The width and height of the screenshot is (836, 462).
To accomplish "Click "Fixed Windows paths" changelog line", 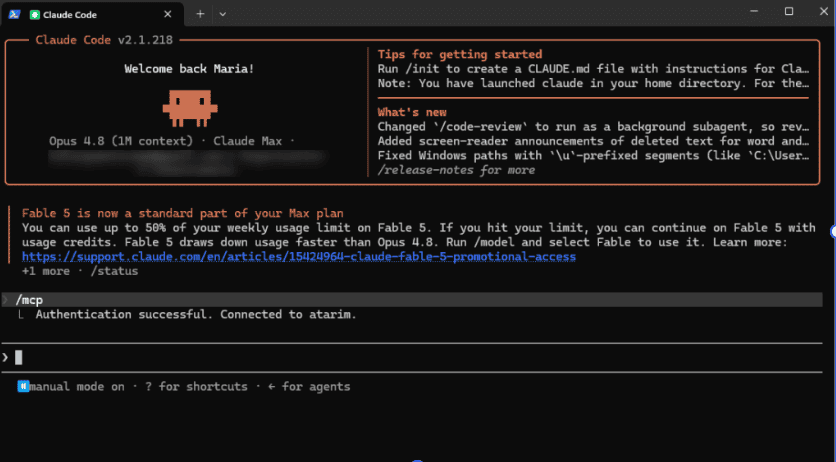I will click(x=593, y=156).
